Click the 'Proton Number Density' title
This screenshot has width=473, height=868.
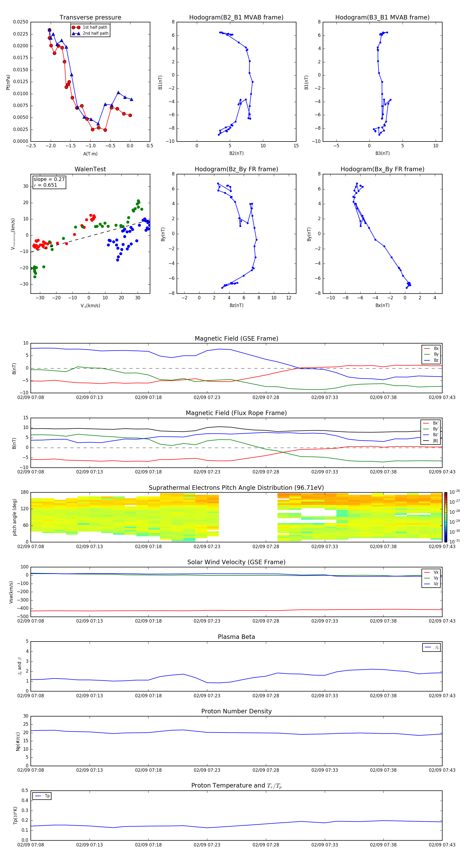[236, 711]
